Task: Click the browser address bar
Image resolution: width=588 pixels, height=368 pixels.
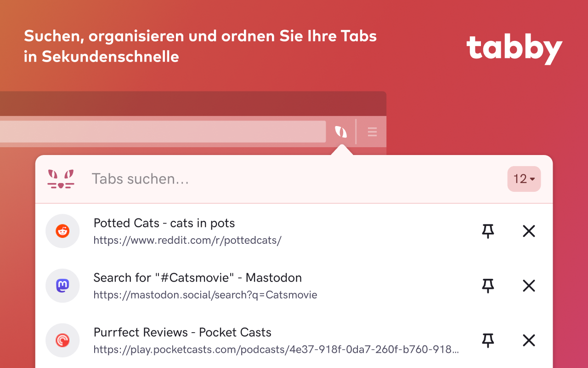Action: click(161, 132)
